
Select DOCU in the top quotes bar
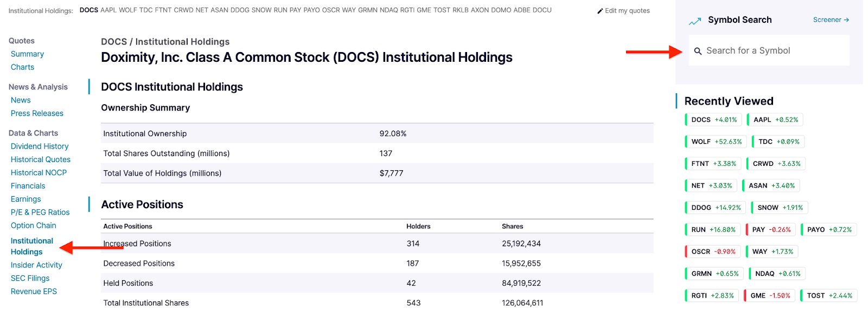[542, 10]
